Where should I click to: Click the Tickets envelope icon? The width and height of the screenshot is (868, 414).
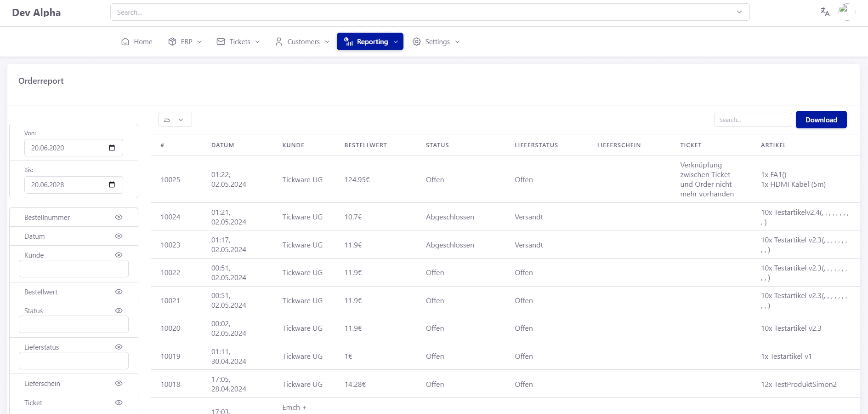(x=221, y=42)
